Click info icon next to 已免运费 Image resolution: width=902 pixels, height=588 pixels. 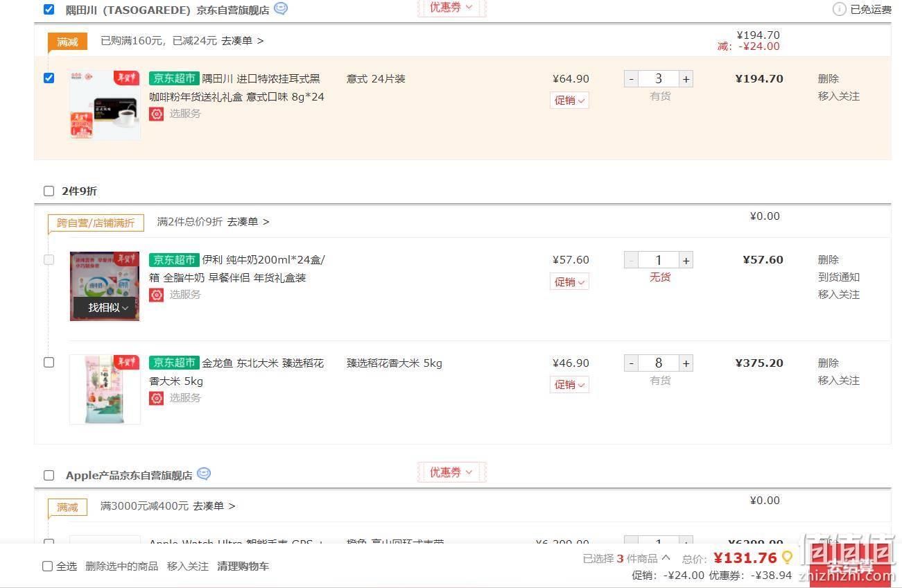[x=839, y=9]
